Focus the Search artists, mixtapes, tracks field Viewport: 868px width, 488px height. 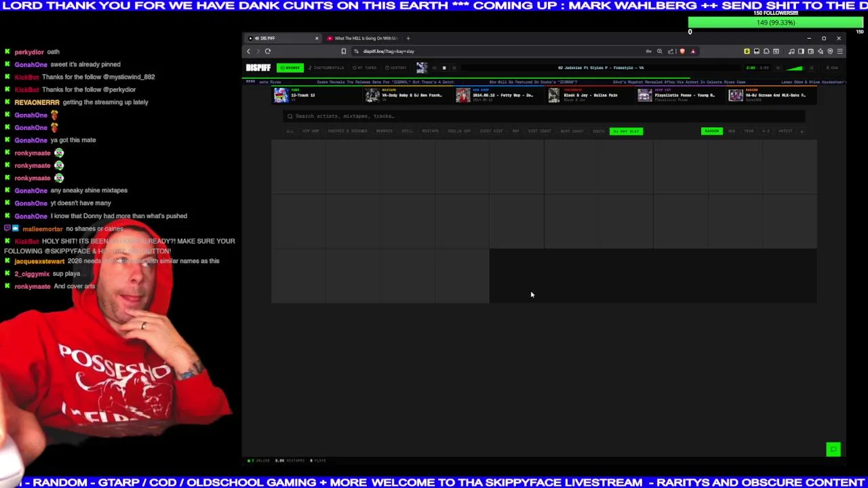[x=544, y=116]
